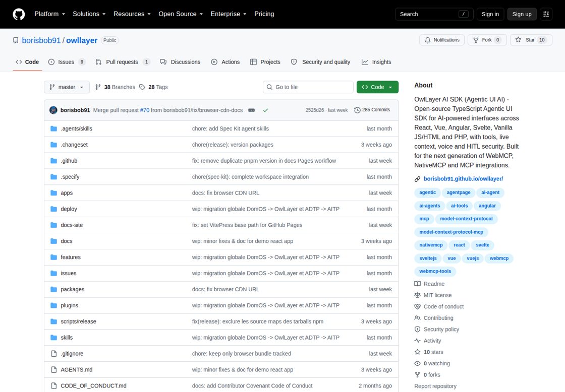565x392 pixels.
Task: Fork the repository
Action: click(487, 40)
